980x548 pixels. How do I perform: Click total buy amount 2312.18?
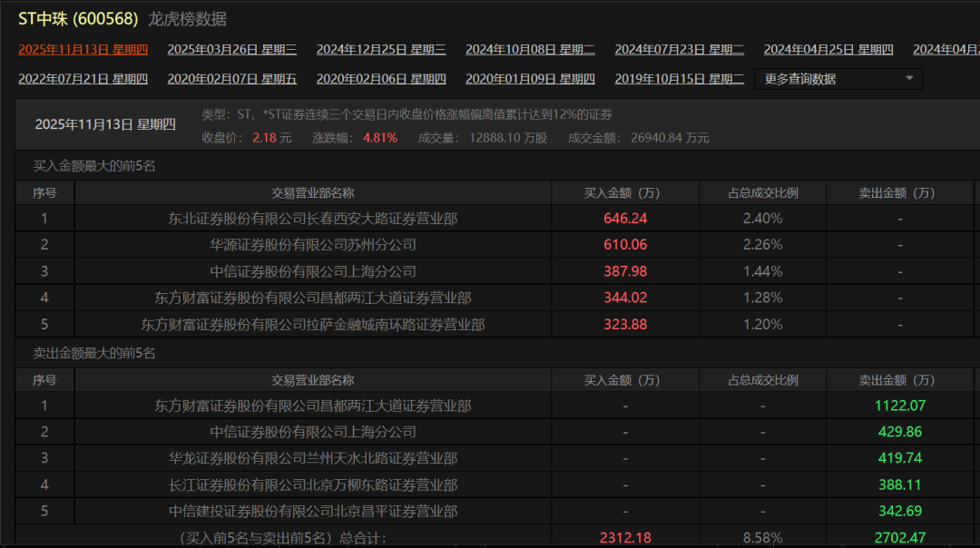pos(625,538)
